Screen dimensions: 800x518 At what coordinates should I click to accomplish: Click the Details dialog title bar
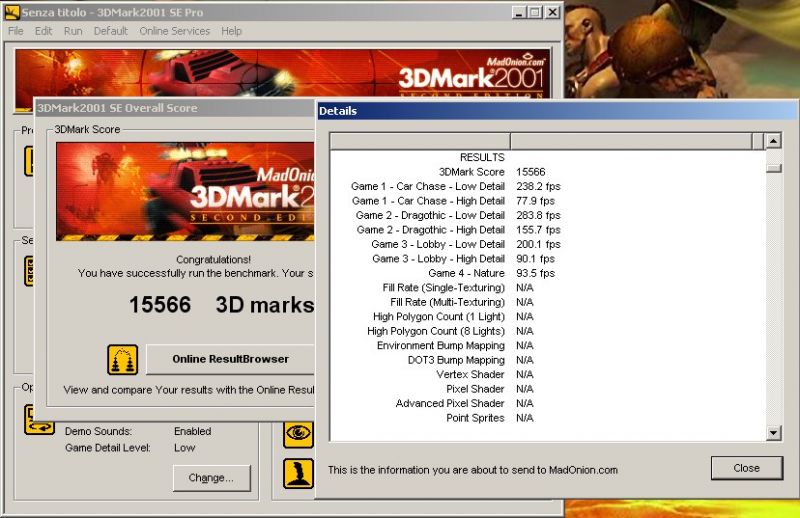pyautogui.click(x=557, y=111)
